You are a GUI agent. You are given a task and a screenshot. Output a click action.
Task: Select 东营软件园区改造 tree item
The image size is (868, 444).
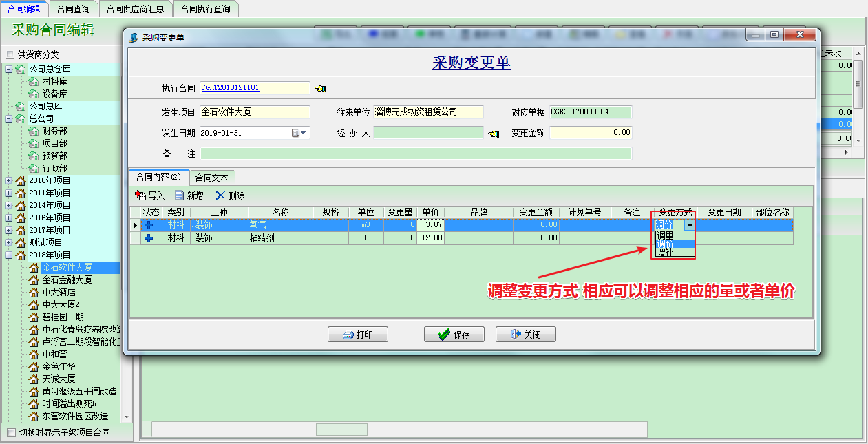click(75, 416)
